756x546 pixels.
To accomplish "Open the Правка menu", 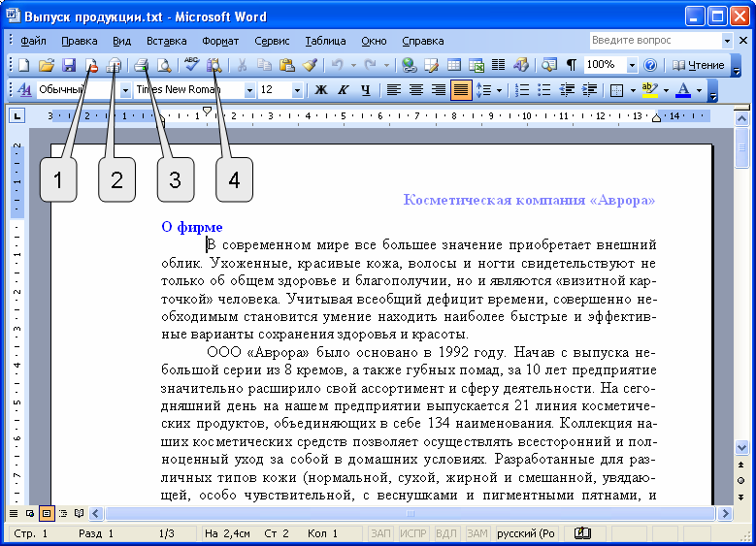I will [x=79, y=41].
